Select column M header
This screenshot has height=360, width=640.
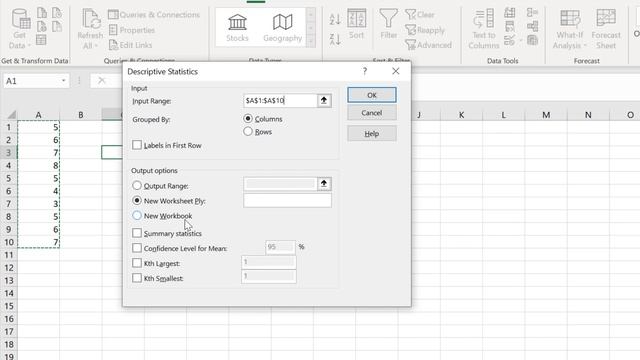pyautogui.click(x=546, y=115)
